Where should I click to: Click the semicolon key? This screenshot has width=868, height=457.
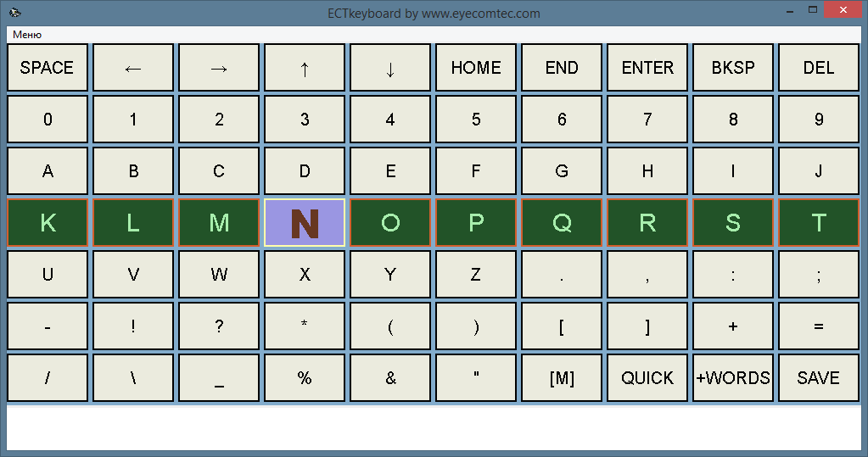click(819, 275)
